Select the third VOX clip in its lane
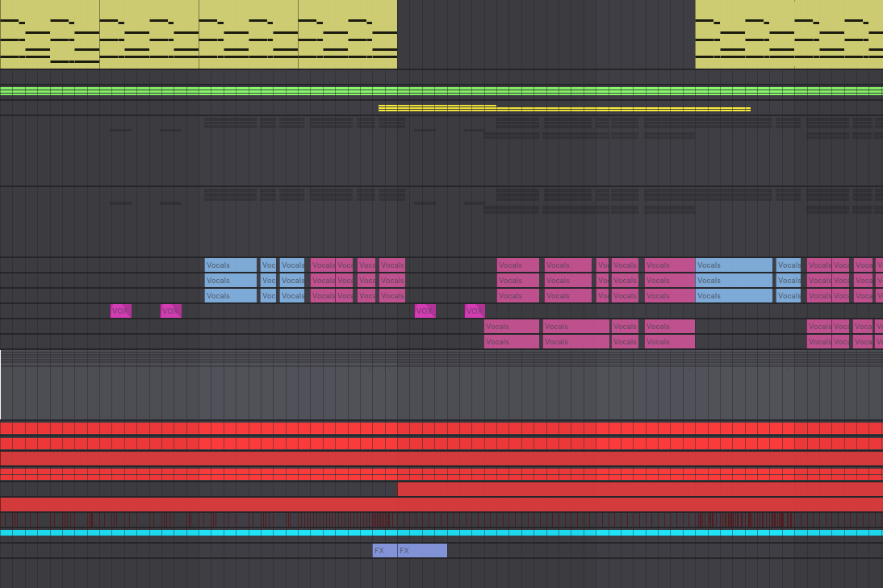 pos(425,311)
